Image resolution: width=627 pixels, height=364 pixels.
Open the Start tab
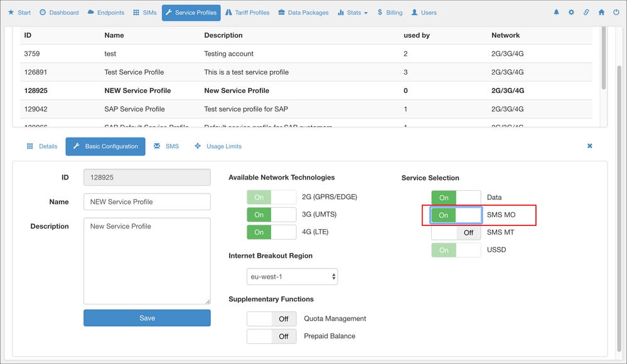pos(19,13)
